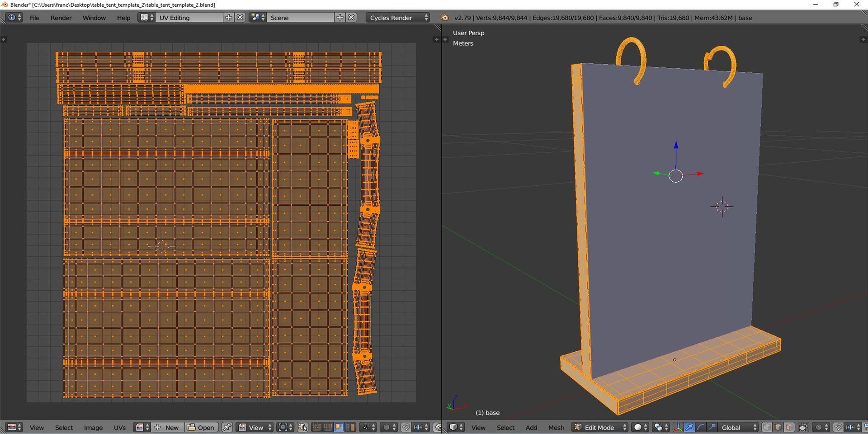
Task: Open the UV pivot point selector
Action: tap(285, 427)
